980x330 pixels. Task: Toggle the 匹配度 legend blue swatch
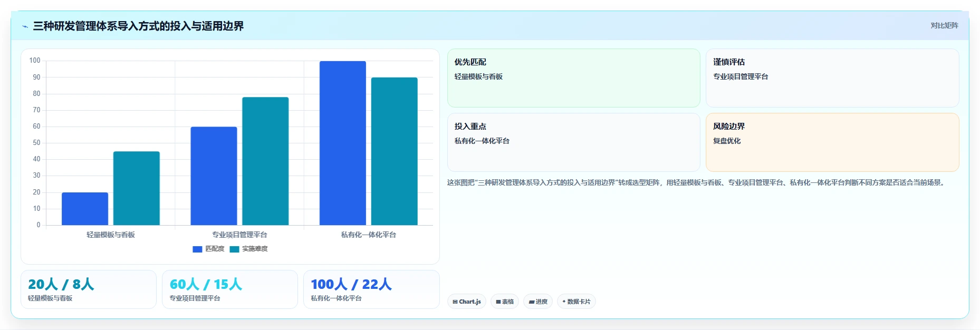tap(197, 249)
